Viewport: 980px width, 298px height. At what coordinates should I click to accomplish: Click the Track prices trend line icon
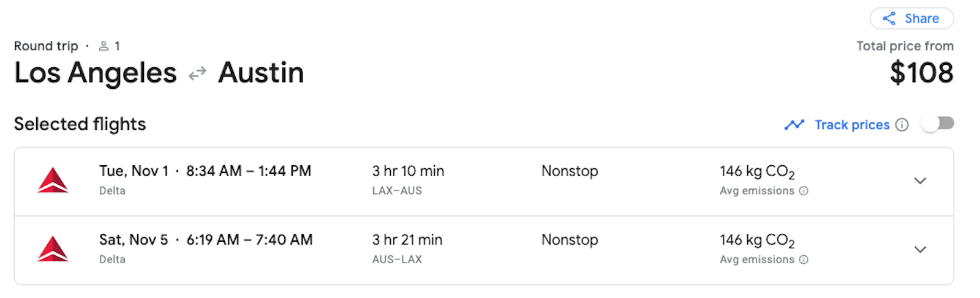pos(794,125)
